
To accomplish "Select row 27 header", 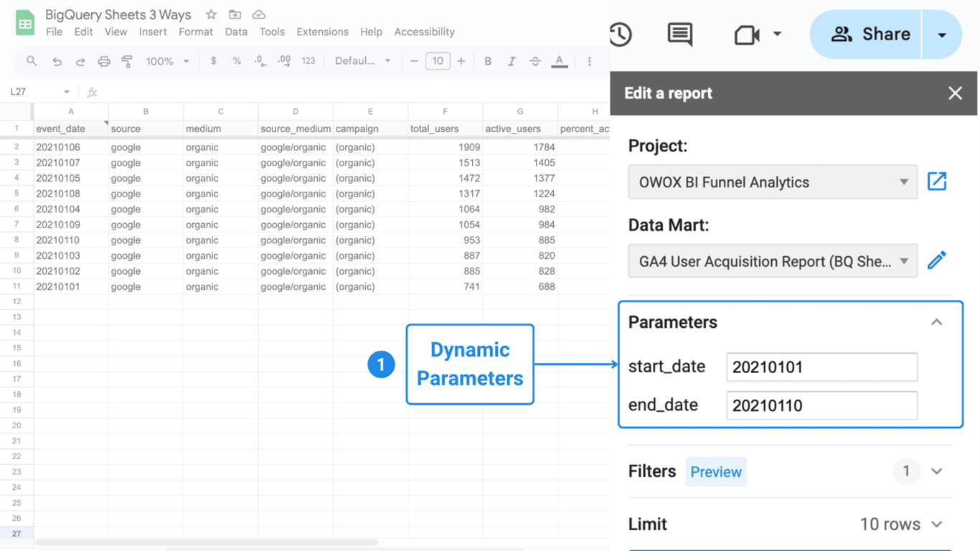I will pyautogui.click(x=17, y=533).
